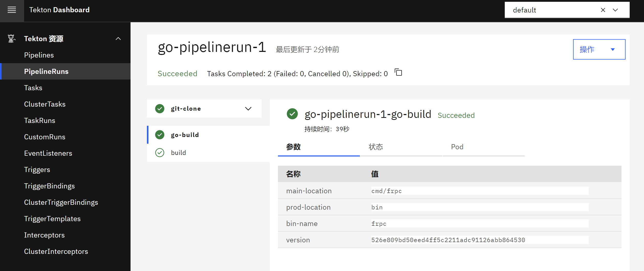Image resolution: width=644 pixels, height=271 pixels.
Task: Open the hamburger side navigation menu
Action: (x=12, y=10)
